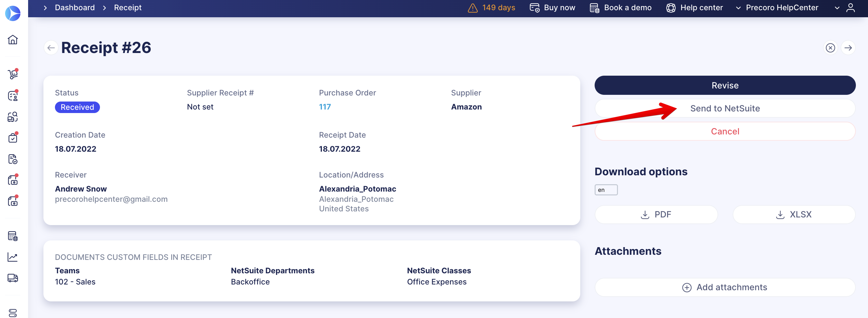Click the delivery truck icon in sidebar
868x318 pixels.
[x=12, y=278]
